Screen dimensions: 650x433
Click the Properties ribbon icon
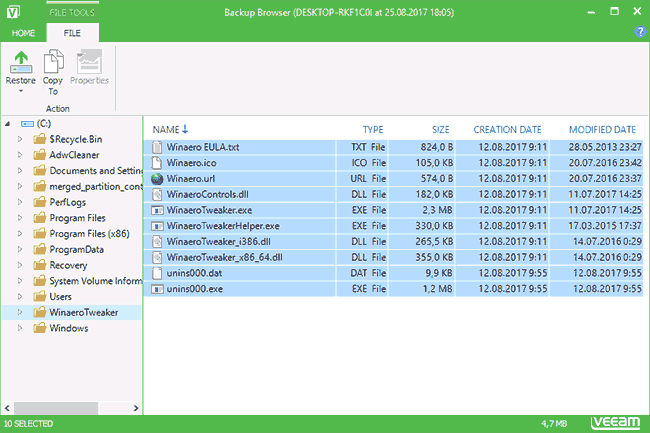pyautogui.click(x=89, y=61)
